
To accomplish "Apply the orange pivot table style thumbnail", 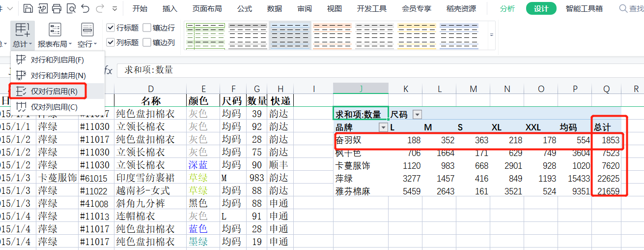I will click(333, 36).
